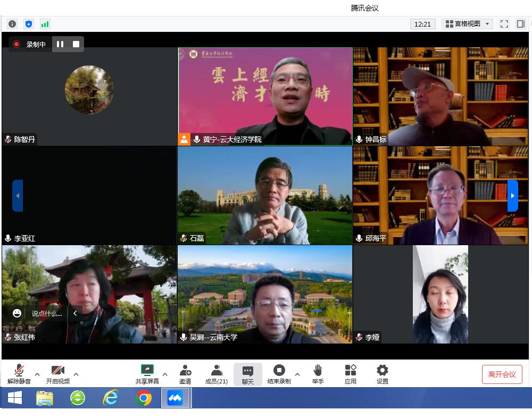Raise hand with the 举手 icon
Screen dimensions: 532x418
click(318, 374)
